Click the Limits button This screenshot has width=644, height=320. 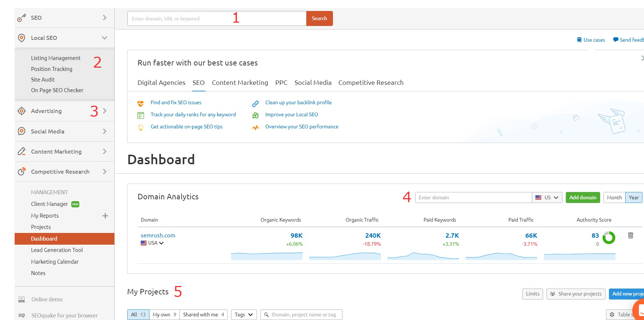(x=533, y=294)
